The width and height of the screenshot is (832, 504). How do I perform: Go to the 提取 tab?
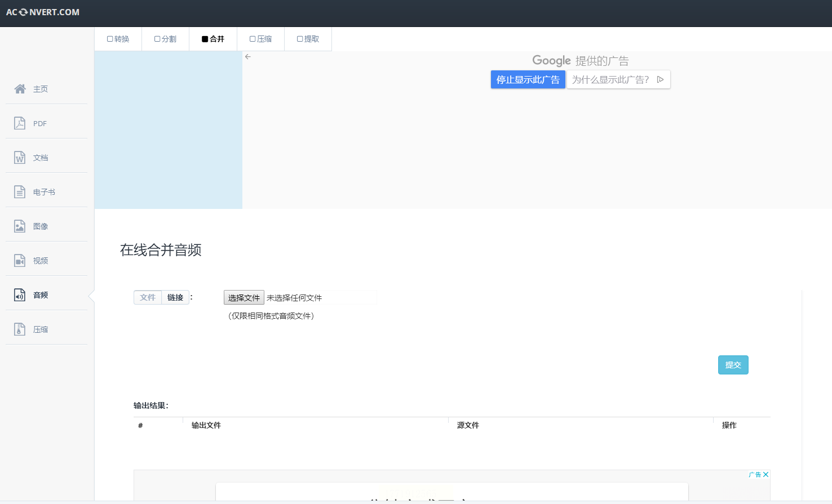point(308,39)
